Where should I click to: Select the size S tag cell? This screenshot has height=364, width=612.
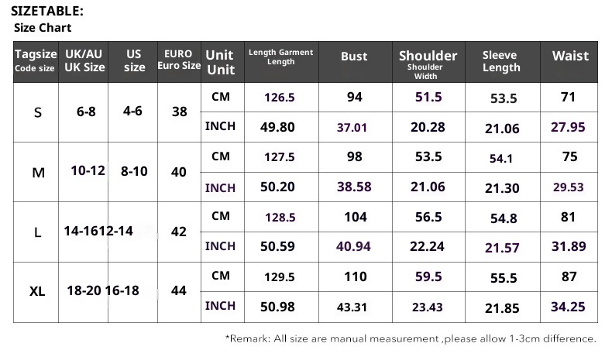(x=38, y=112)
